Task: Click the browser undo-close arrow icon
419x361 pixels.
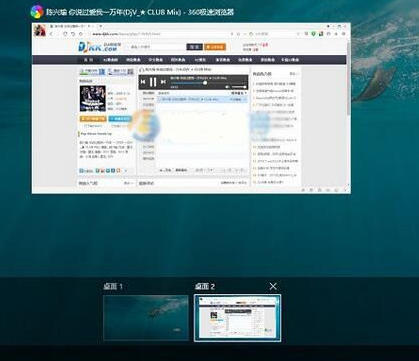Action: click(73, 34)
